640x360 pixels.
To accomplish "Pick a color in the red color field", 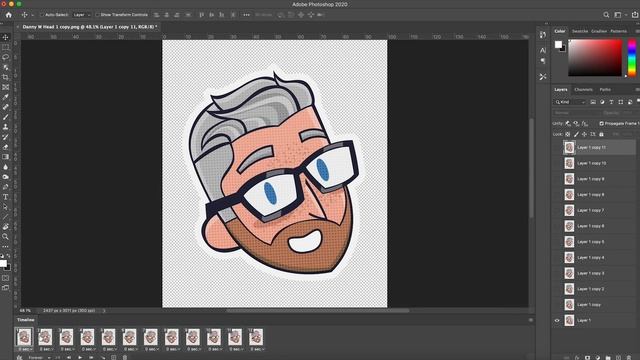I will tap(595, 58).
